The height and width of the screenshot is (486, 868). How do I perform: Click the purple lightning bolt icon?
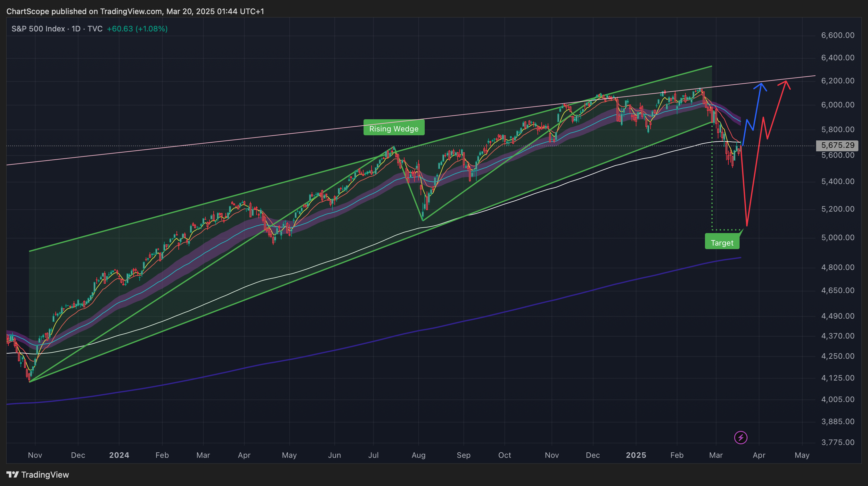pyautogui.click(x=741, y=438)
